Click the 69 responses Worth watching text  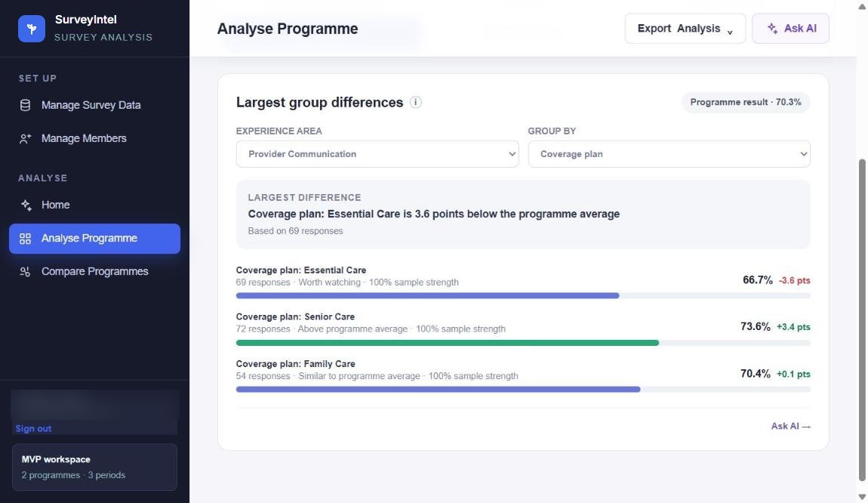(347, 282)
